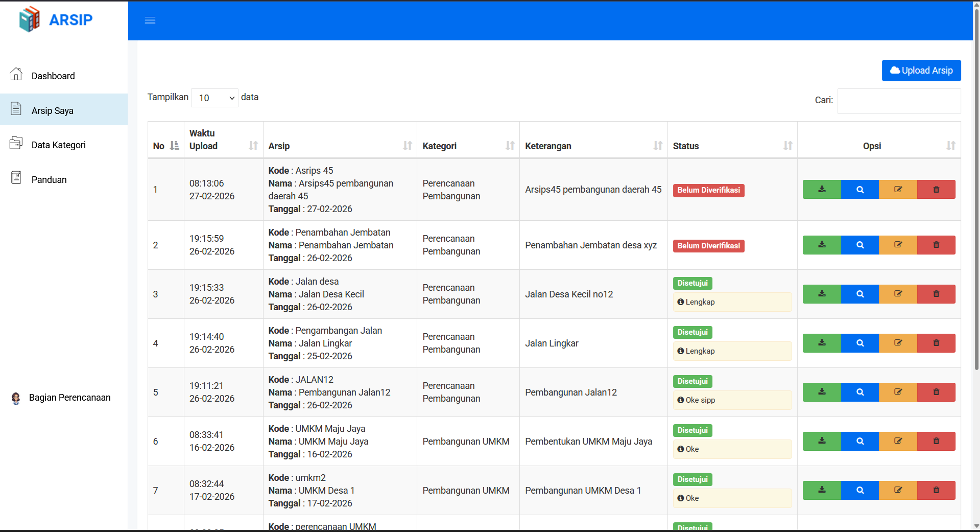Delete the JALAN12 archive entry
This screenshot has height=532, width=980.
click(x=936, y=392)
